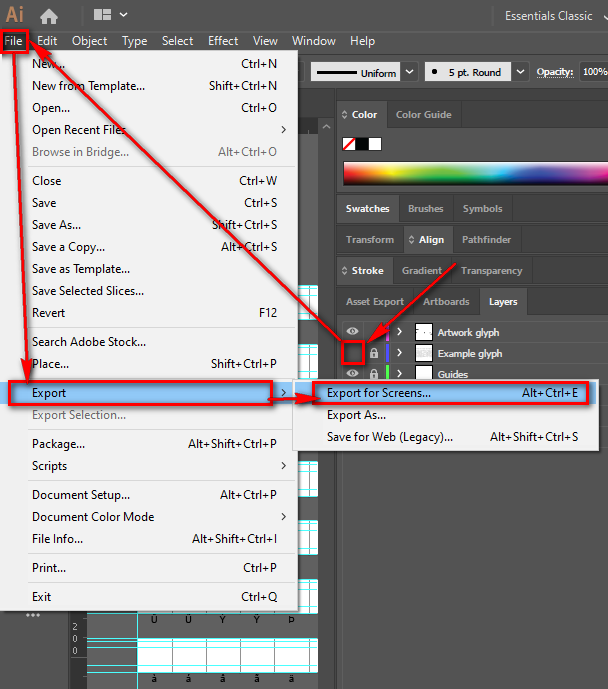Click the white color swatch

[x=375, y=144]
